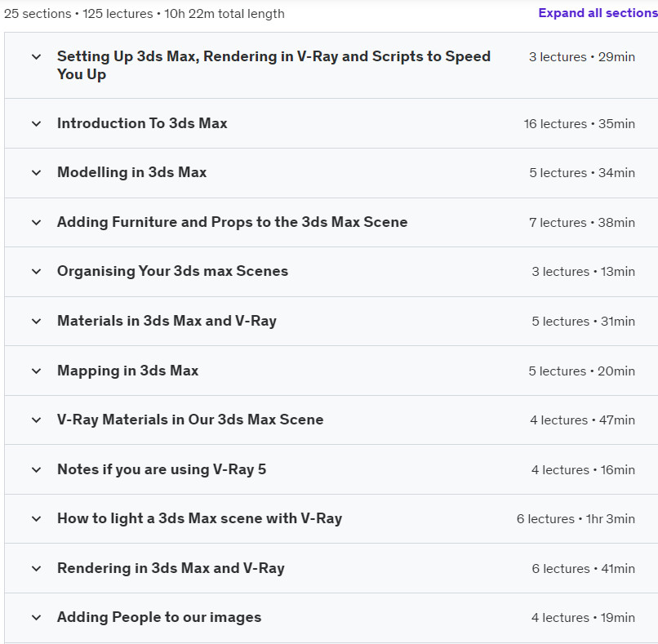
Task: Click the 4 lectures • 47min label
Action: pos(582,420)
